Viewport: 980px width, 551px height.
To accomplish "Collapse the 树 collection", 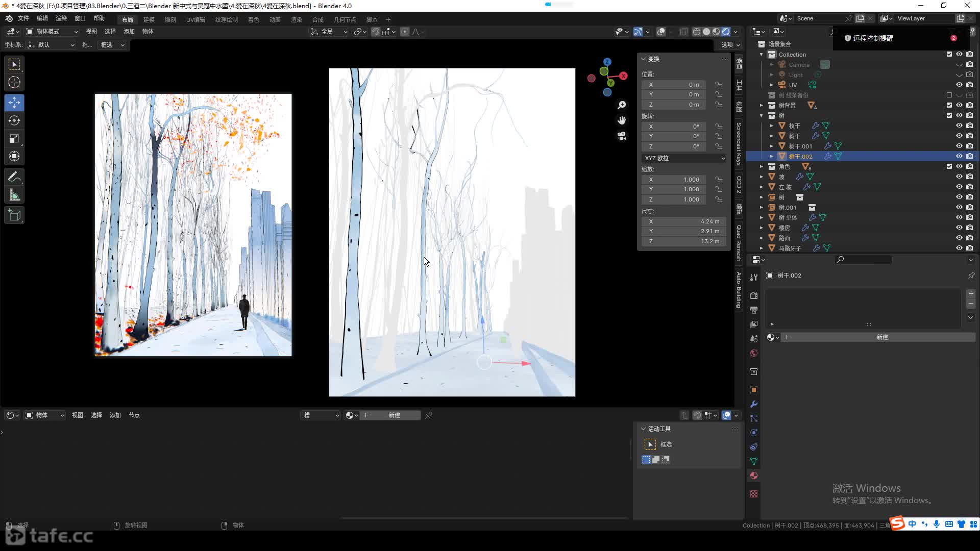I will point(762,115).
